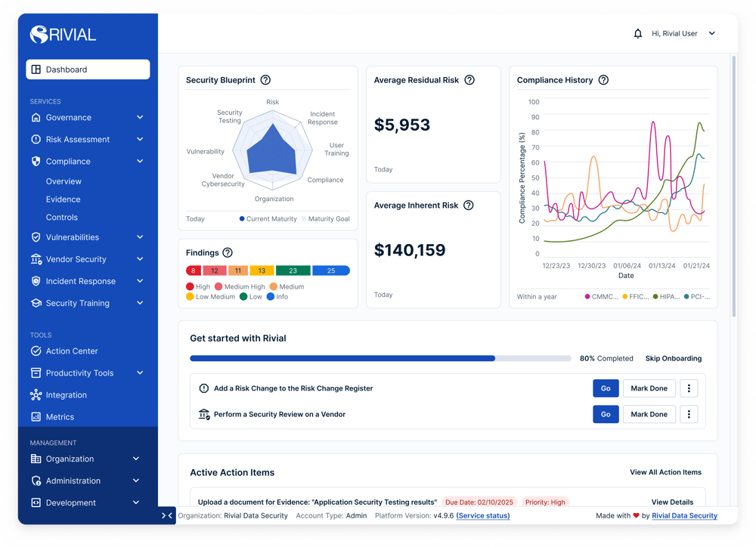Select the red High findings segment 8
The image size is (756, 547).
click(x=194, y=270)
